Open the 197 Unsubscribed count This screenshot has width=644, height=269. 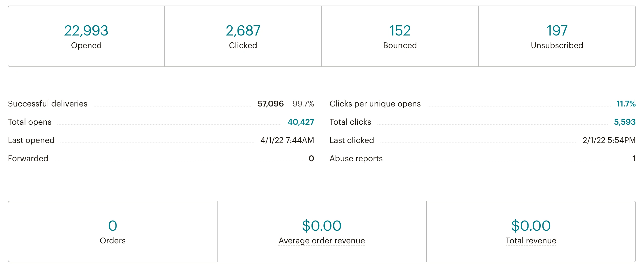coord(557,31)
